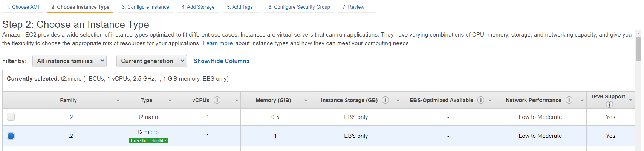The image size is (644, 151).
Task: Click the t2.micro type name link
Action: click(148, 132)
